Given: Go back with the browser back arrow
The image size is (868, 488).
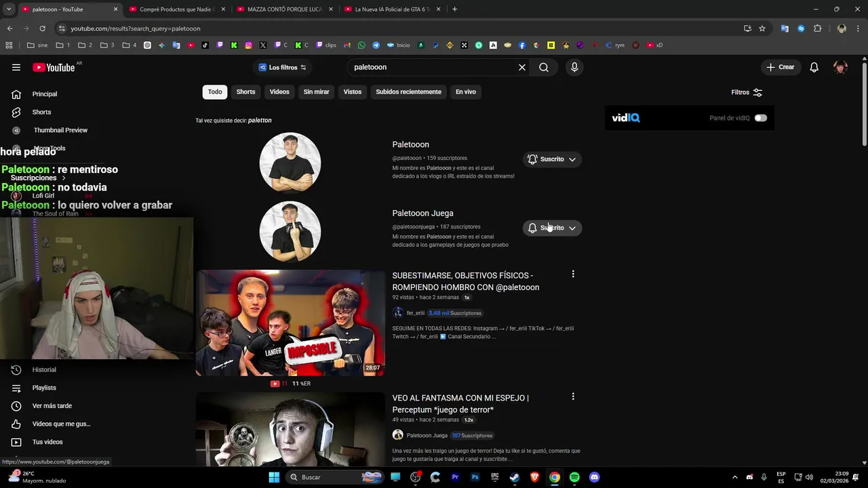Looking at the screenshot, I should tap(9, 28).
